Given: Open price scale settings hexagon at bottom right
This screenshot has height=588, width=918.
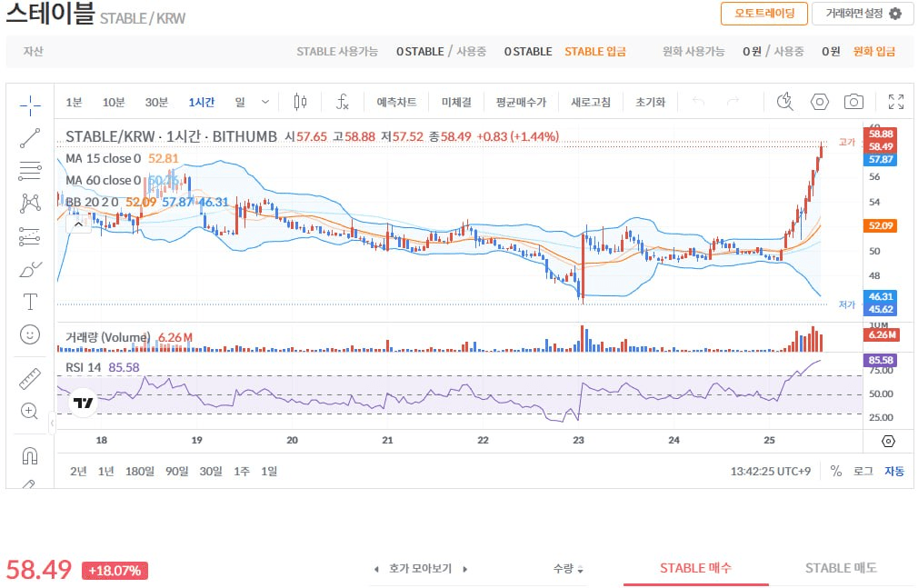Looking at the screenshot, I should 888,441.
